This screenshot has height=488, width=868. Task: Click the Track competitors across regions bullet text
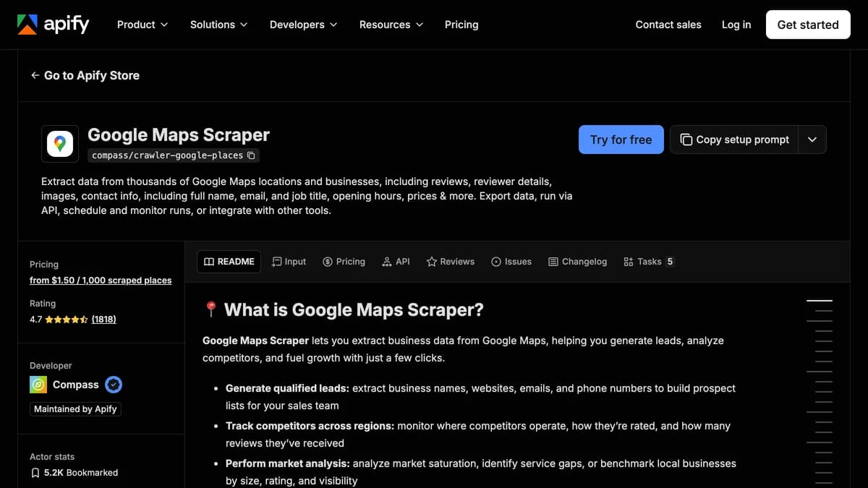tap(478, 435)
